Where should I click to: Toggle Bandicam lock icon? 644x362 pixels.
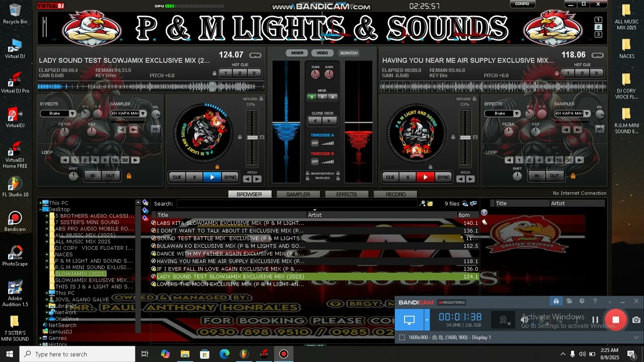coord(556,301)
